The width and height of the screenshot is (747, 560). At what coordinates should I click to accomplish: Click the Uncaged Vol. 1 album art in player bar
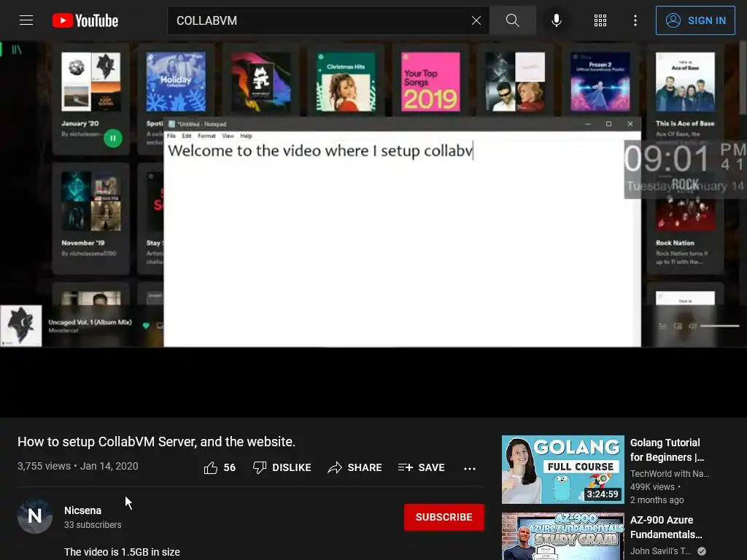coord(21,326)
